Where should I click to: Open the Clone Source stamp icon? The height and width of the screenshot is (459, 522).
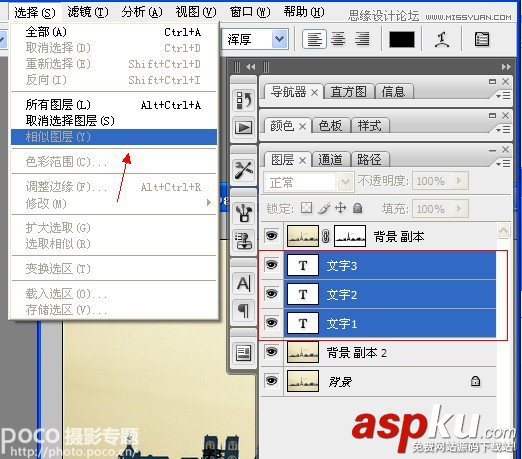244,241
